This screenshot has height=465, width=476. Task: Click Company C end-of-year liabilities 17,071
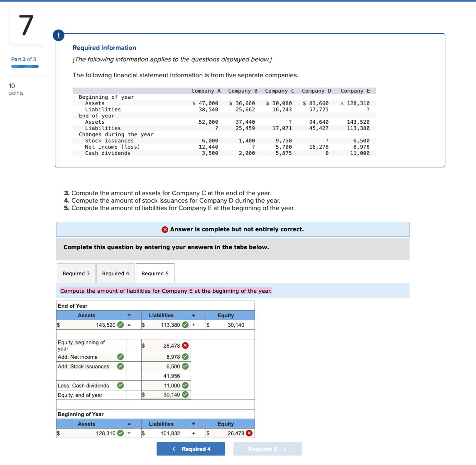[x=282, y=128]
